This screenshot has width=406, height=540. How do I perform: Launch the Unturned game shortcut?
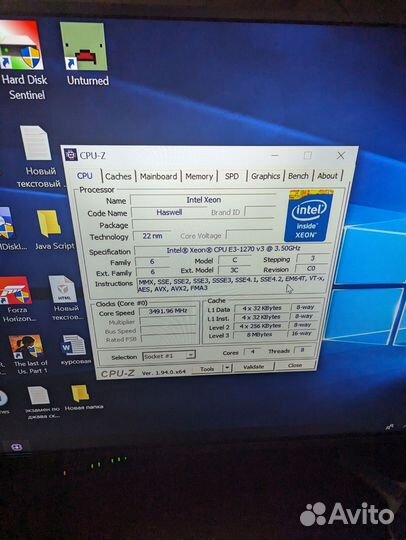(85, 54)
